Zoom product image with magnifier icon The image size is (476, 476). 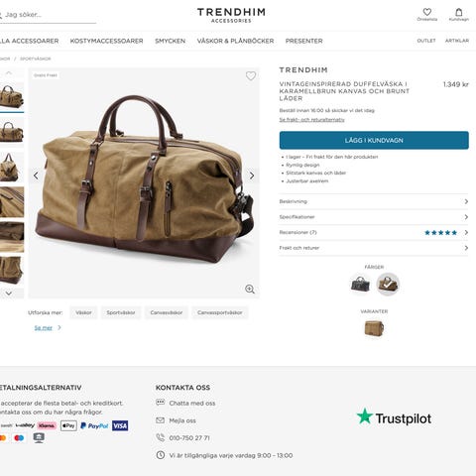[250, 289]
